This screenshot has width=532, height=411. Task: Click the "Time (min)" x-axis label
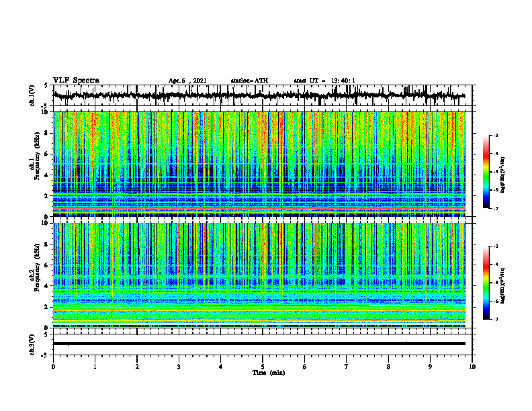(x=269, y=373)
